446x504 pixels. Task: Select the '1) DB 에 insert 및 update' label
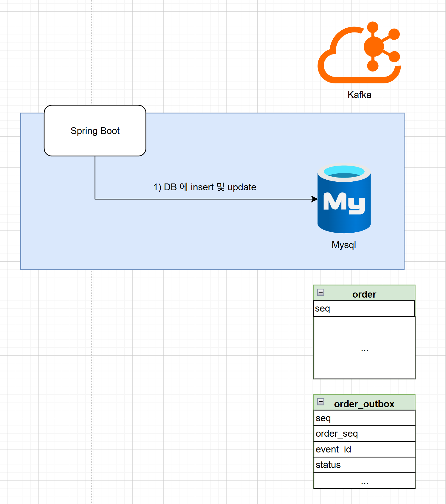(x=205, y=187)
